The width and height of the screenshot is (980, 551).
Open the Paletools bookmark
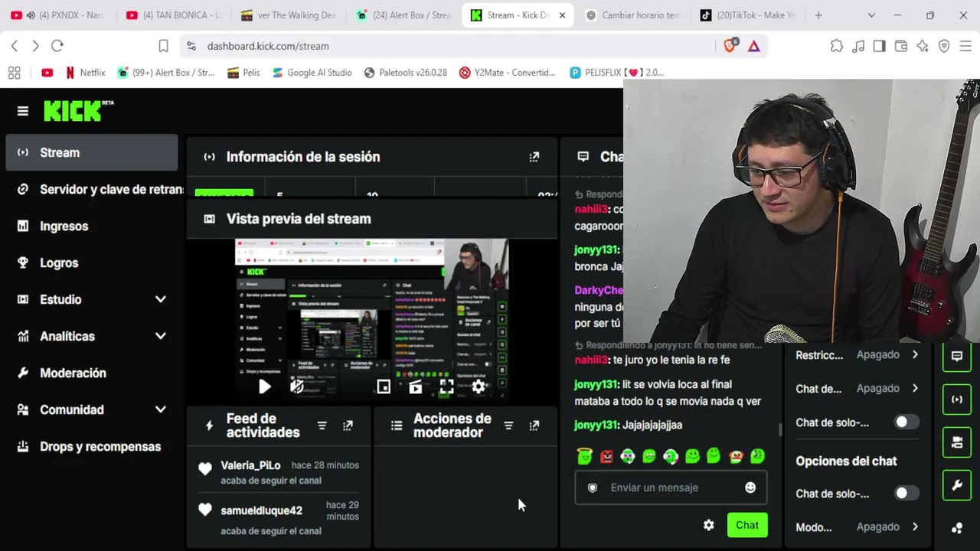tap(406, 73)
